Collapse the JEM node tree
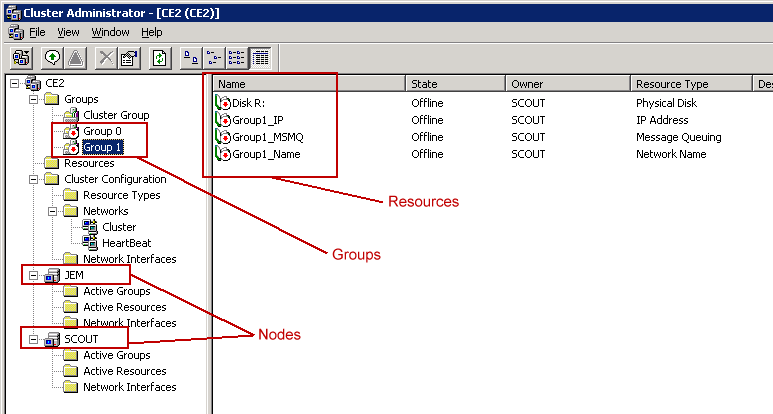Screen dimensions: 773x414 32,276
